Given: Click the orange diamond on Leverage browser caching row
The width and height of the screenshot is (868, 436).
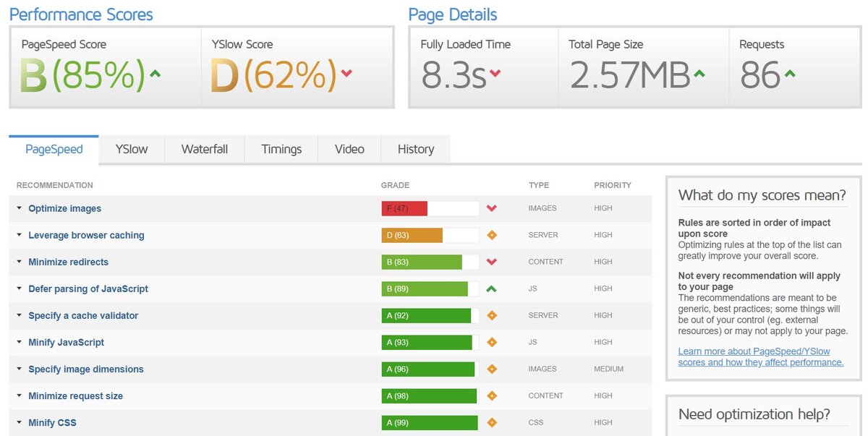Looking at the screenshot, I should click(492, 234).
